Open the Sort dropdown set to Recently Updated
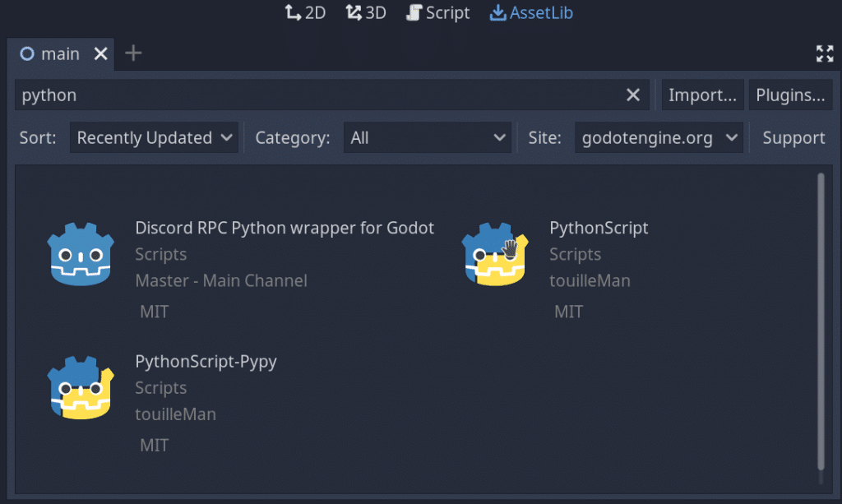Viewport: 842px width, 504px height. point(154,138)
